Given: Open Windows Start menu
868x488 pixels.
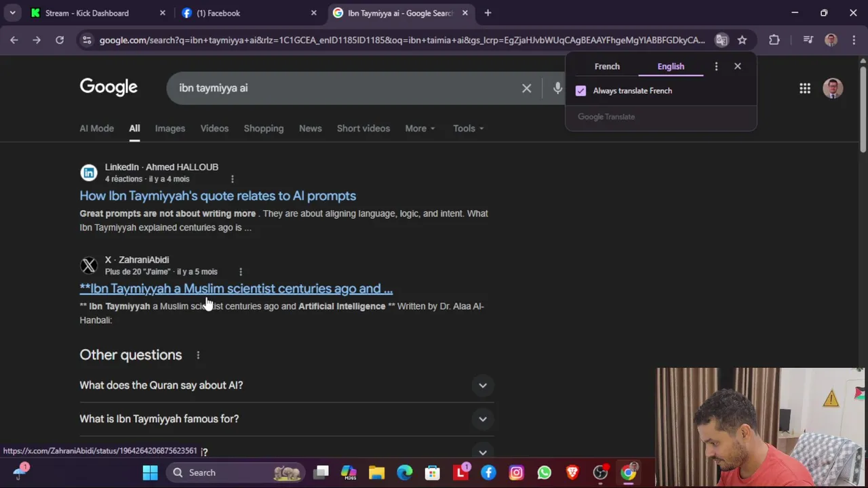Looking at the screenshot, I should pyautogui.click(x=151, y=472).
